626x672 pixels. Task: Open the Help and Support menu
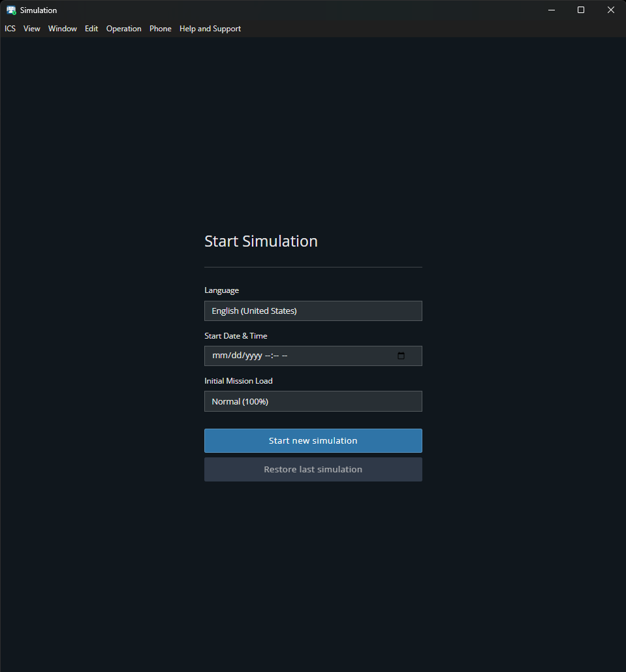[210, 29]
